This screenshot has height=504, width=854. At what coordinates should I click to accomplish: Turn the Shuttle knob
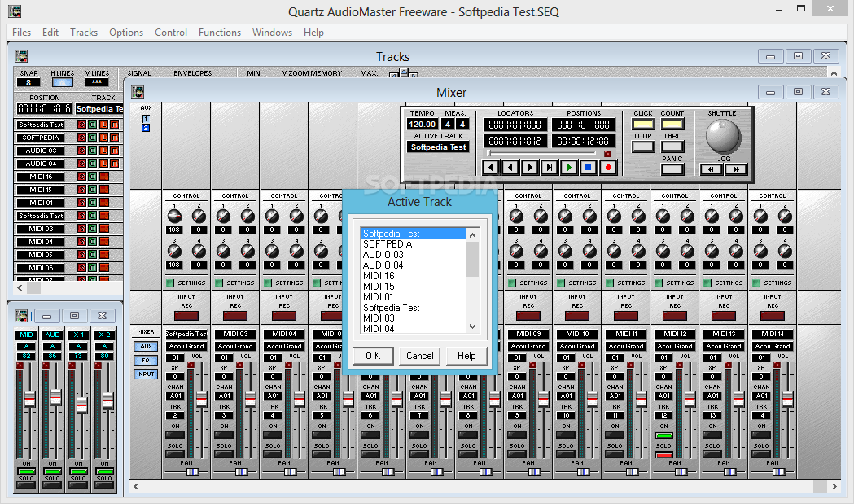pyautogui.click(x=723, y=136)
